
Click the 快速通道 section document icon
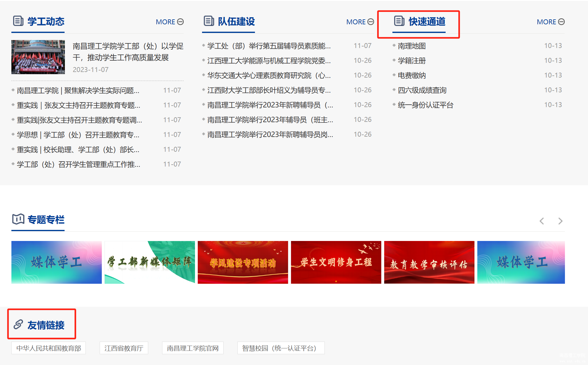pyautogui.click(x=399, y=21)
